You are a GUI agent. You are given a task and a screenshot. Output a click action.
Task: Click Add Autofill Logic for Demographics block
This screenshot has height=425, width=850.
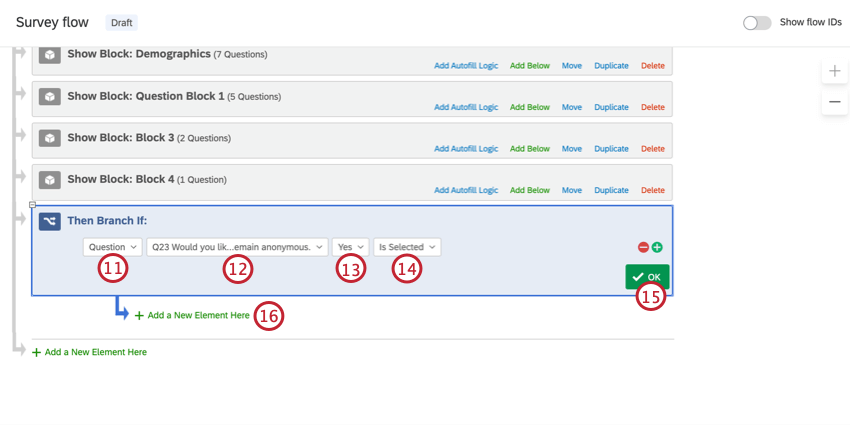tap(466, 66)
